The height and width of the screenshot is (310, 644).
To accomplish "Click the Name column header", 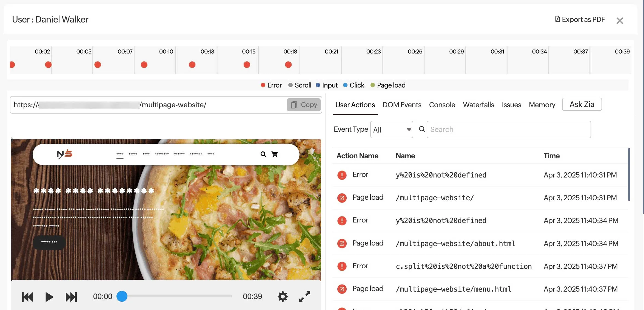I will coord(405,156).
